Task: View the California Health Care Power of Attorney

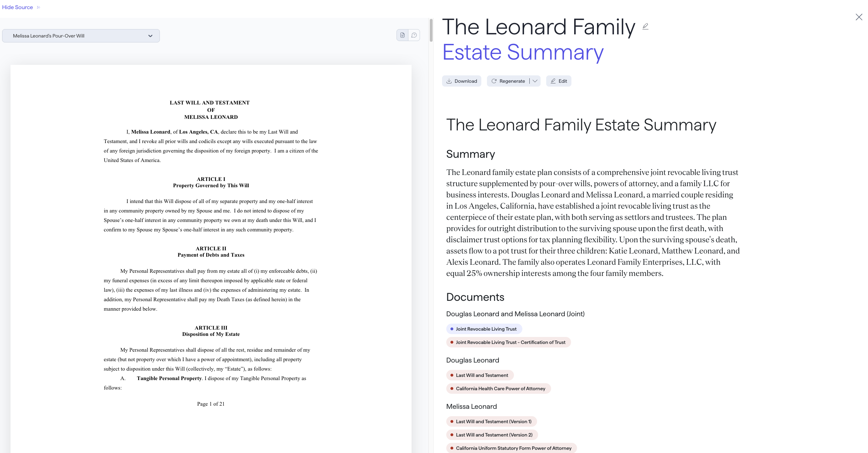Action: (x=499, y=388)
